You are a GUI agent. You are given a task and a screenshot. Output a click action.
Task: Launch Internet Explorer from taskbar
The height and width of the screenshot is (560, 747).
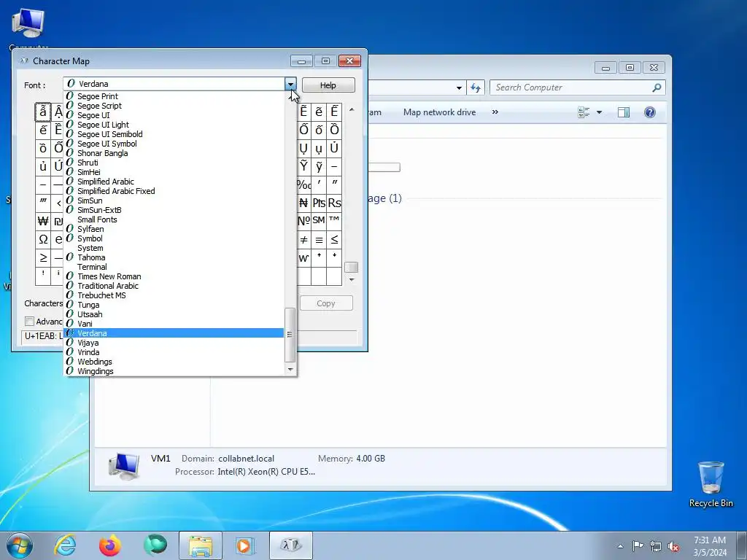(65, 545)
